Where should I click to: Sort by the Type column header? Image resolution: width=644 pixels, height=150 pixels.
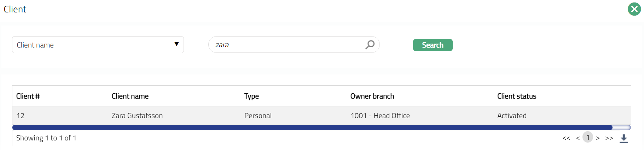251,96
